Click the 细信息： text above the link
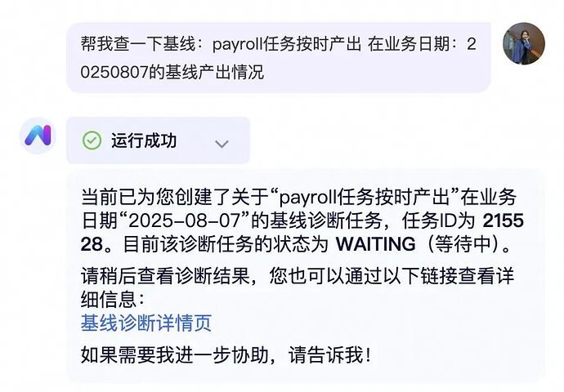This screenshot has width=564, height=392. click(113, 299)
